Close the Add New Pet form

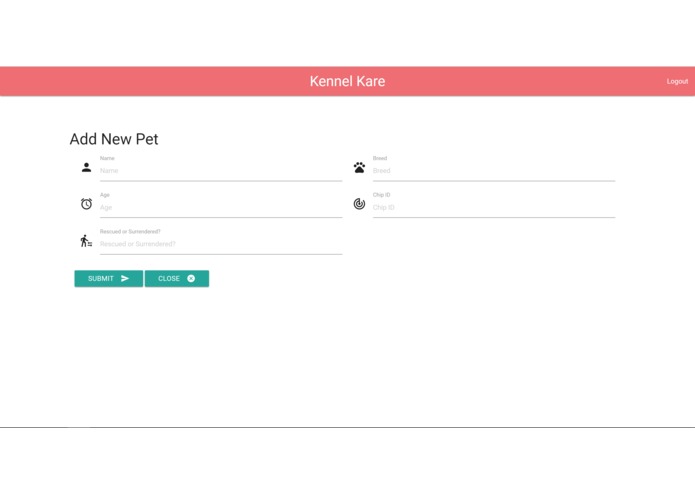(x=177, y=279)
